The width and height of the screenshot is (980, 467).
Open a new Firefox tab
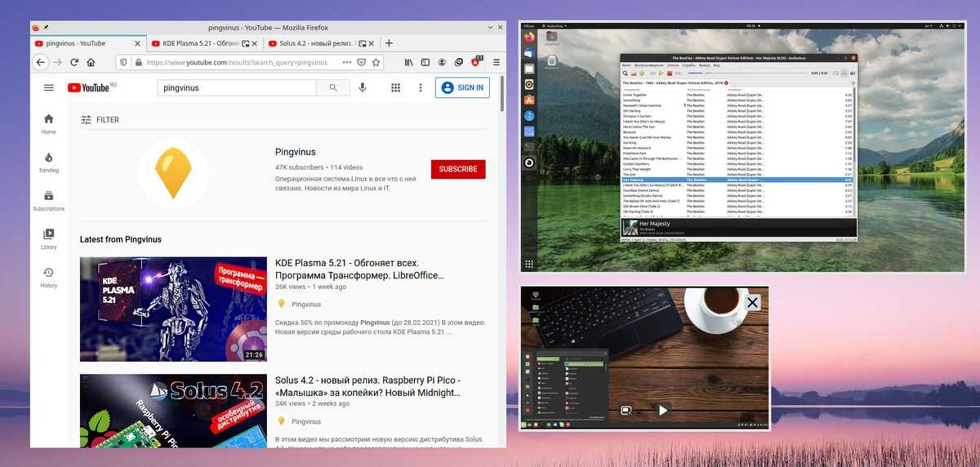coord(389,43)
